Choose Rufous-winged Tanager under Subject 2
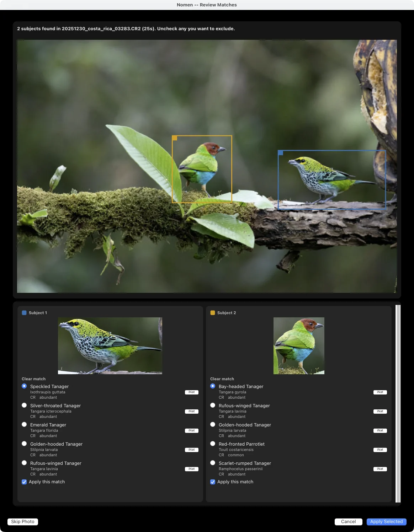Viewport: 414px width, 532px height. [x=213, y=405]
